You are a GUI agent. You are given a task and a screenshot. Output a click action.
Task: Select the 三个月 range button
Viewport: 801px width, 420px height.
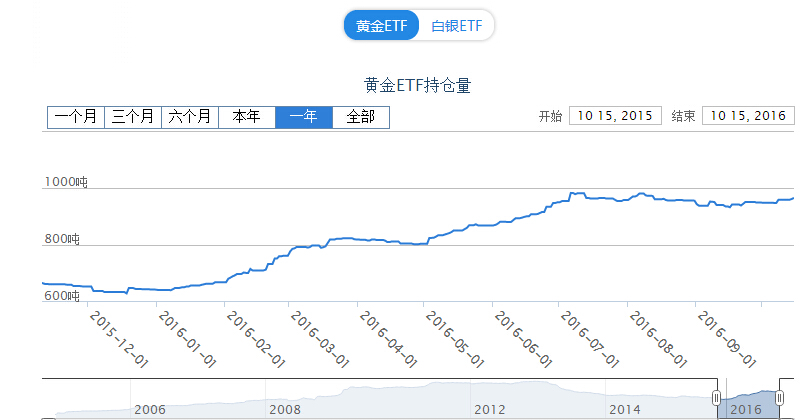click(133, 117)
